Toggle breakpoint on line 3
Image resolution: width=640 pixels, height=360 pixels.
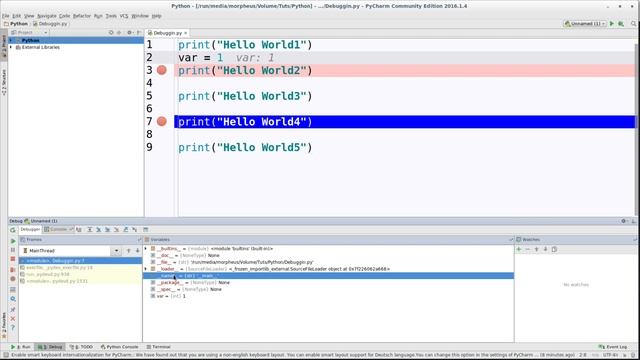(162, 70)
